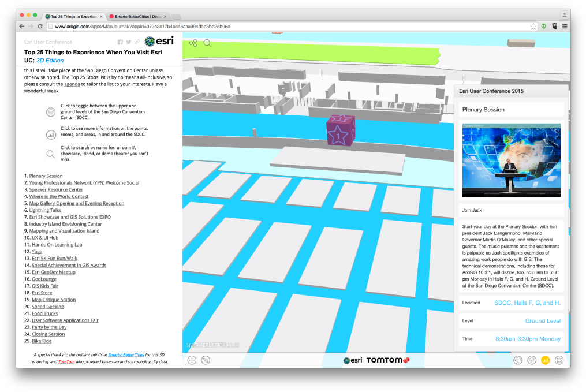Click the Chrome user profile icon
Viewport: 586px width, 392px height.
564,15
